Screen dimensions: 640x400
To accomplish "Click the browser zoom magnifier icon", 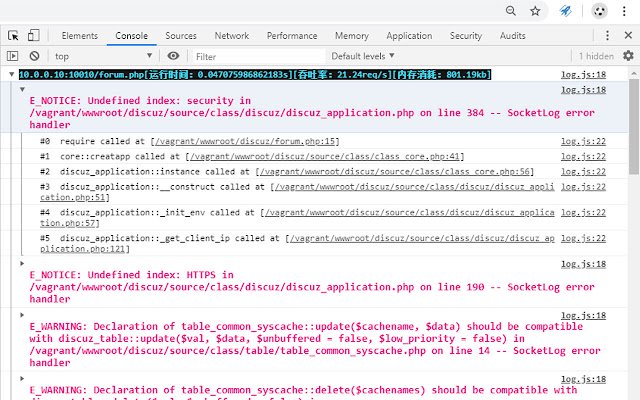I will [511, 11].
